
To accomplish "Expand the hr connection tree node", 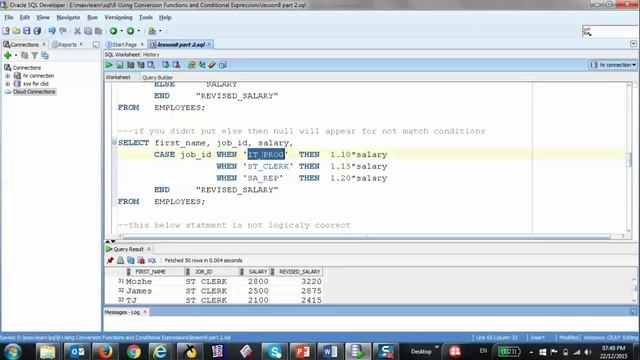I will (7, 76).
